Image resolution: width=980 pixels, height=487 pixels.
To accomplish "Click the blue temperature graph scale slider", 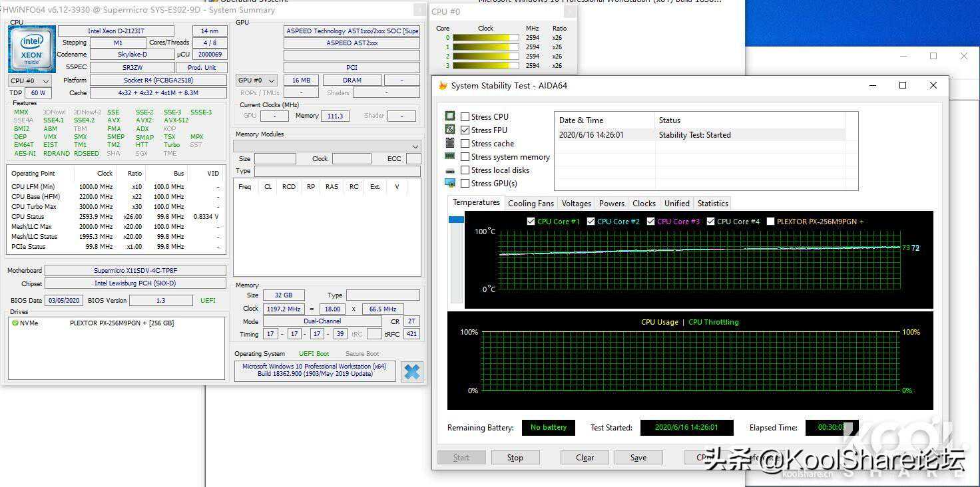I will click(456, 220).
